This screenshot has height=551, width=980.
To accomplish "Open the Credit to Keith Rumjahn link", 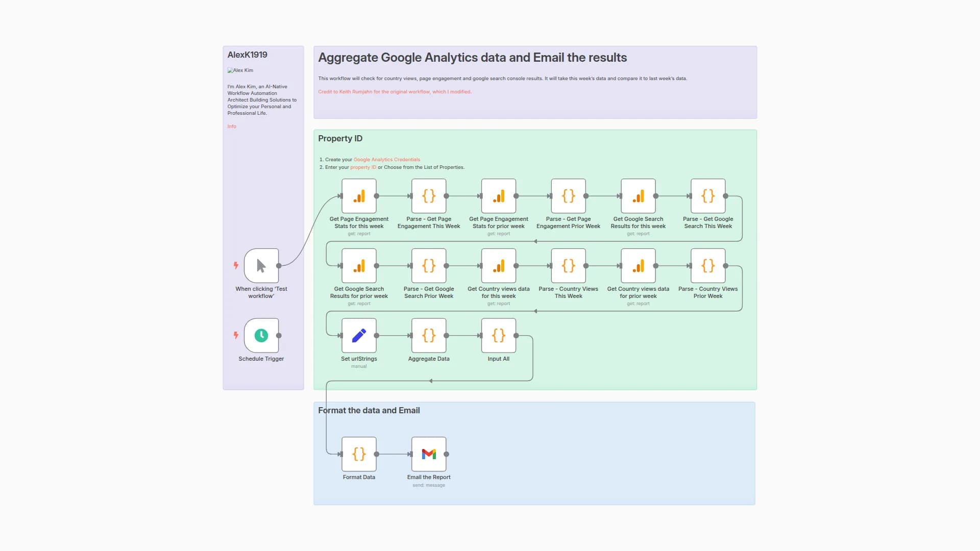I will point(395,92).
